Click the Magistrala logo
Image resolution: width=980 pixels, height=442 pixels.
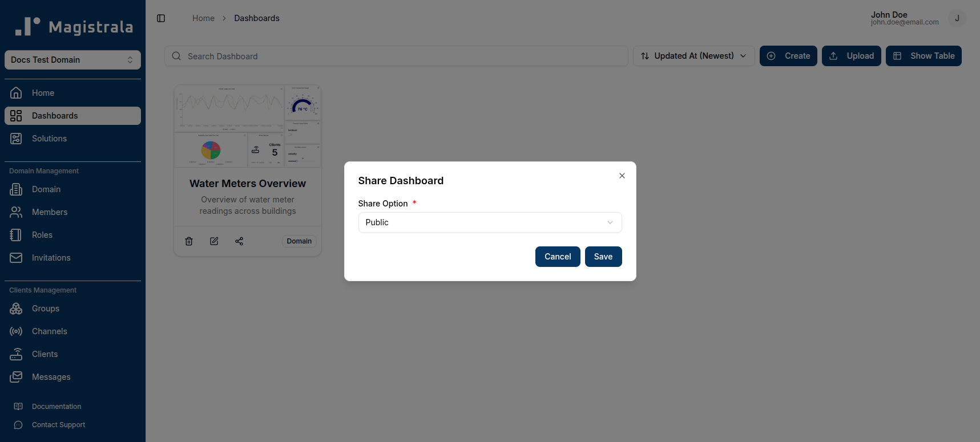(74, 27)
